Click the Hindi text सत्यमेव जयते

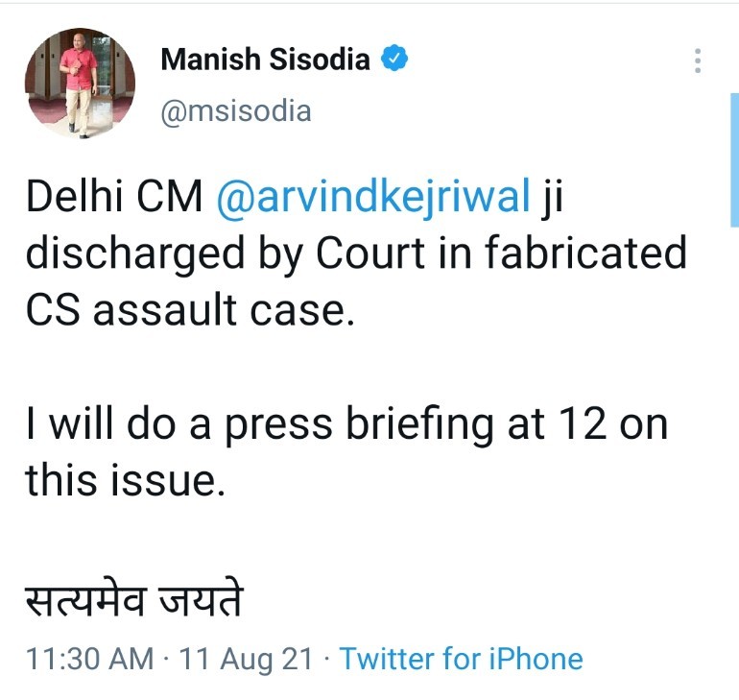click(133, 603)
